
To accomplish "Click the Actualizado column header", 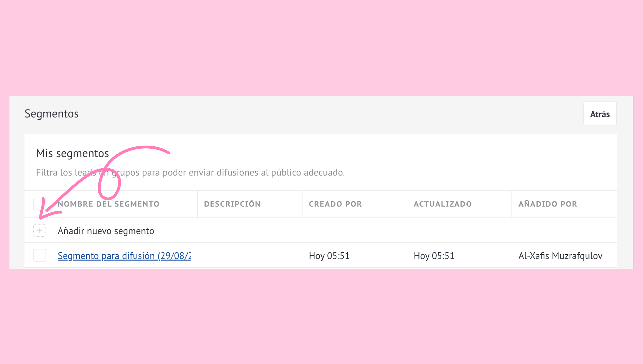I will 443,204.
